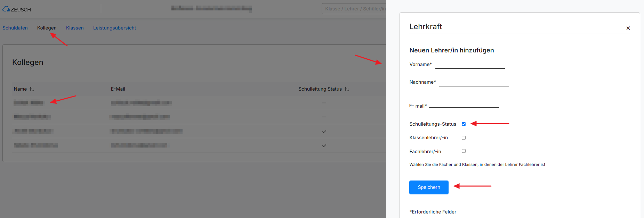Click the checkmark in the last colleague row
644x218 pixels.
[x=324, y=146]
